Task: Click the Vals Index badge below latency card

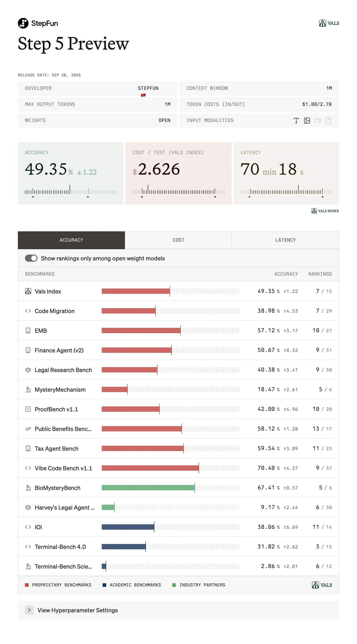Action: point(325,211)
